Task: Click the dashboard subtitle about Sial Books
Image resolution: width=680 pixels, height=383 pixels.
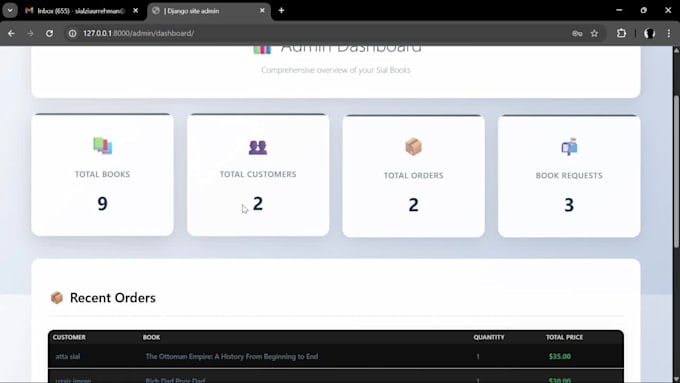Action: click(336, 70)
